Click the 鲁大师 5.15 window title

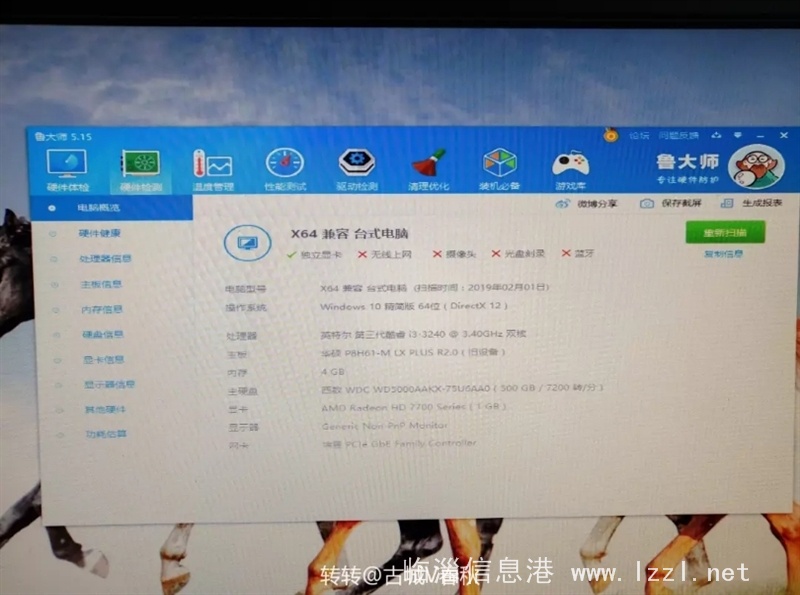63,136
